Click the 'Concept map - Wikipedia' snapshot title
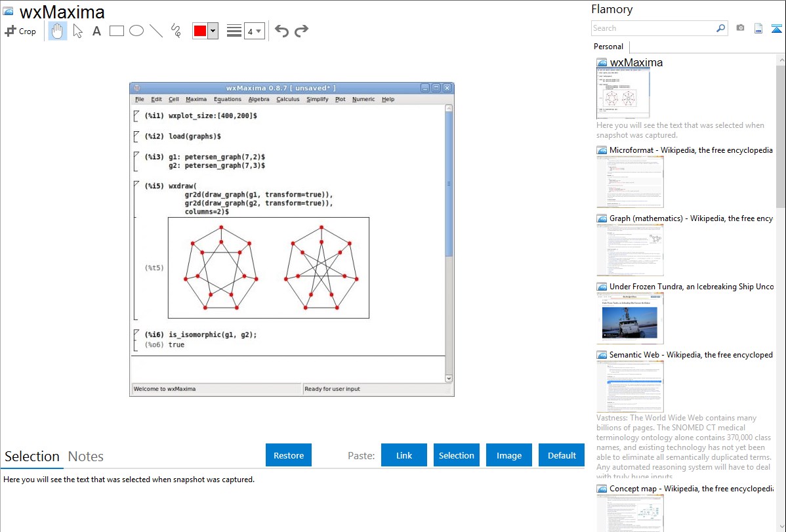 click(692, 489)
